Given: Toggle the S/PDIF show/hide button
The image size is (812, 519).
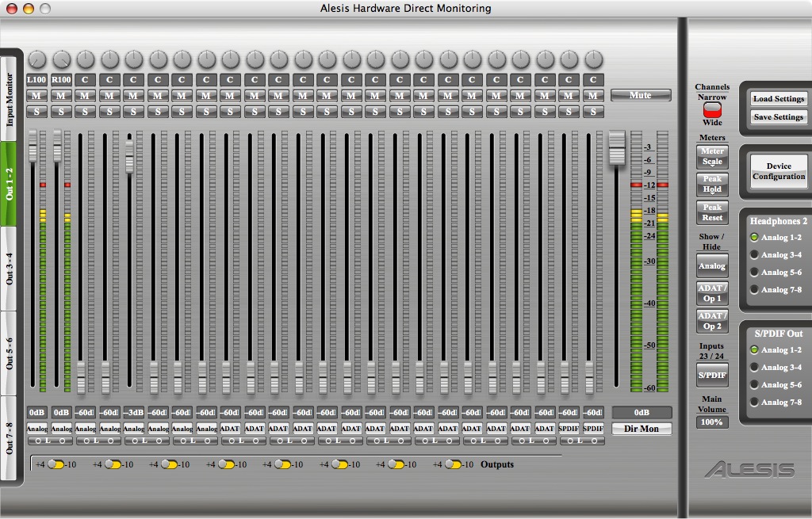Looking at the screenshot, I should coord(712,375).
